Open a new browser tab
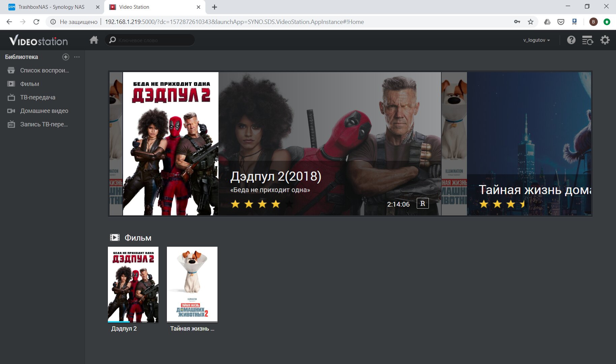Image resolution: width=616 pixels, height=364 pixels. (x=214, y=7)
